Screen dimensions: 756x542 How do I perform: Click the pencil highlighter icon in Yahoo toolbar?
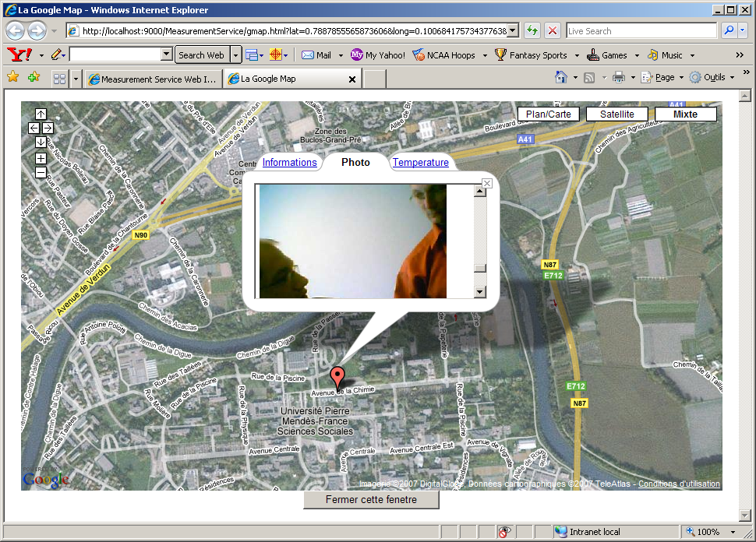click(x=56, y=55)
